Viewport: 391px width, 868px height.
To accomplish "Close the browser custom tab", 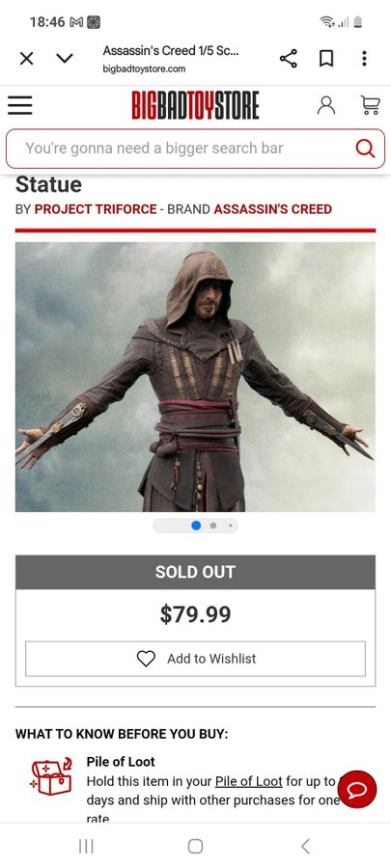I will tap(27, 58).
